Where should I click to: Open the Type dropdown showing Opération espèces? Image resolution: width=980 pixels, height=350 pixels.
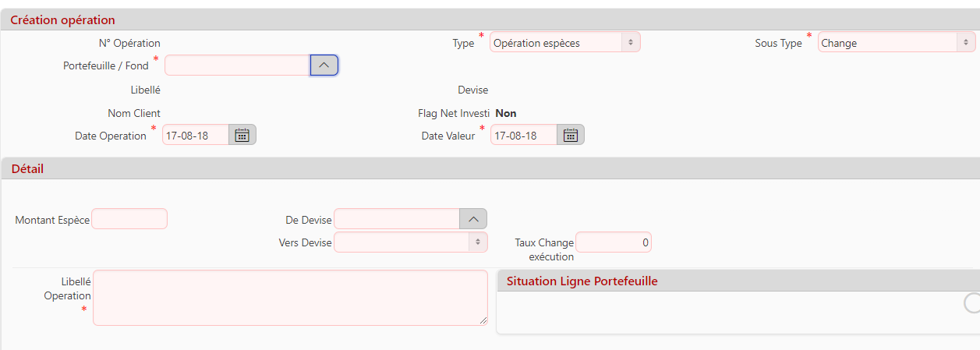pyautogui.click(x=564, y=43)
